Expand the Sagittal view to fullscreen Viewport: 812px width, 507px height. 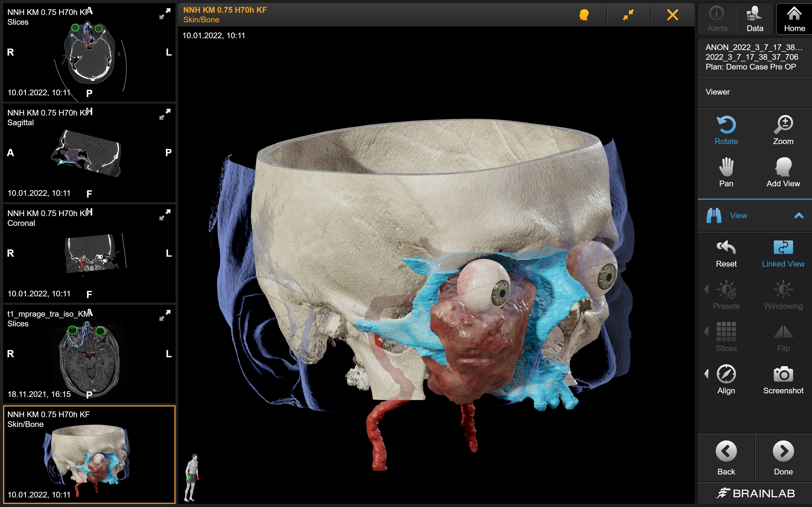[x=165, y=114]
